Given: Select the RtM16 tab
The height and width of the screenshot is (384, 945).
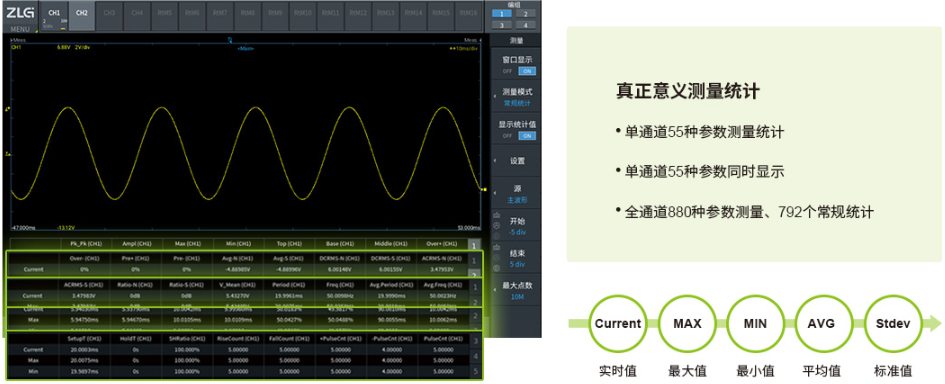Looking at the screenshot, I should (x=468, y=16).
